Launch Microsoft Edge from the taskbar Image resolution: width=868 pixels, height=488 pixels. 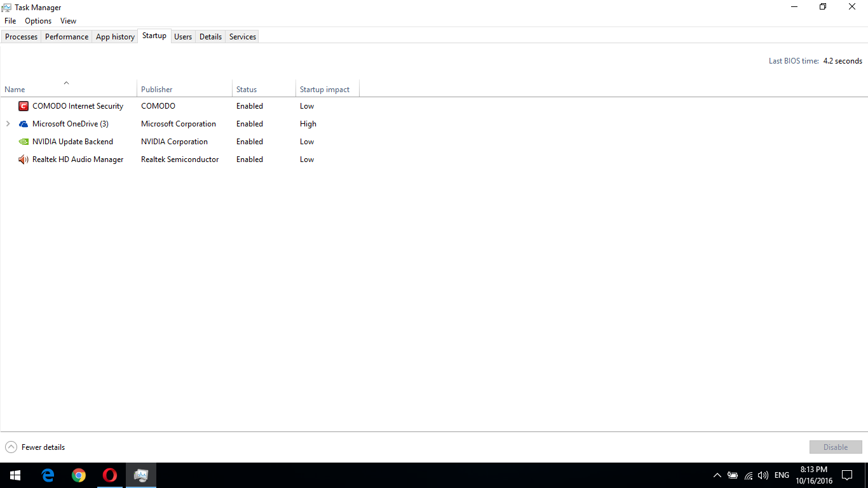(48, 475)
